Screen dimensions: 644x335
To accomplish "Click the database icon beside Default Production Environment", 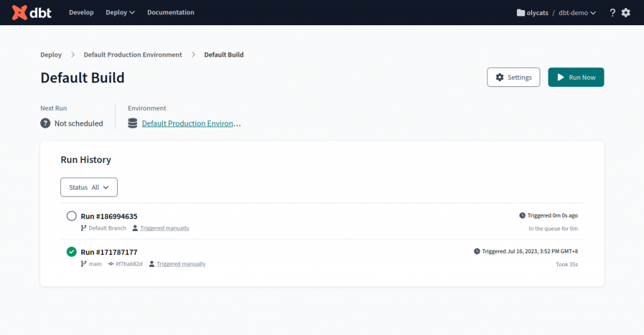I will pos(133,123).
